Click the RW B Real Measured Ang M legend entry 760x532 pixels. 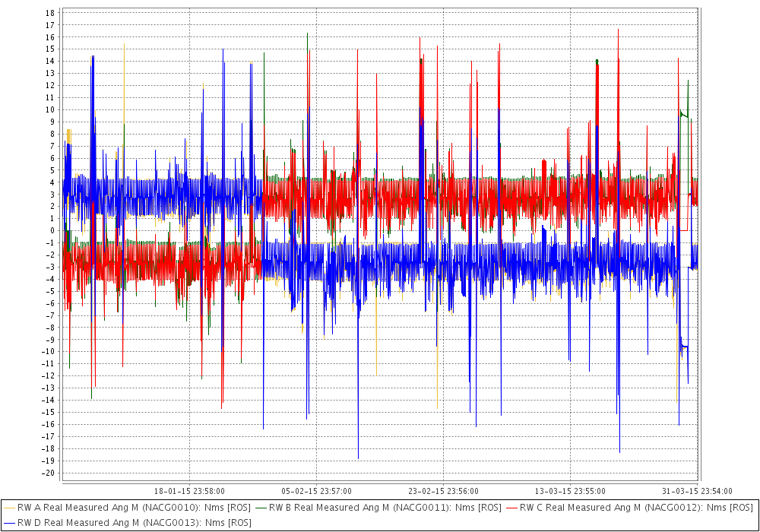click(x=378, y=508)
